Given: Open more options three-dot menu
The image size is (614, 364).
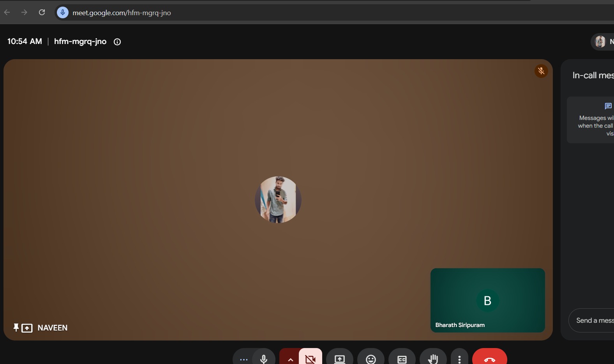Looking at the screenshot, I should [x=460, y=359].
